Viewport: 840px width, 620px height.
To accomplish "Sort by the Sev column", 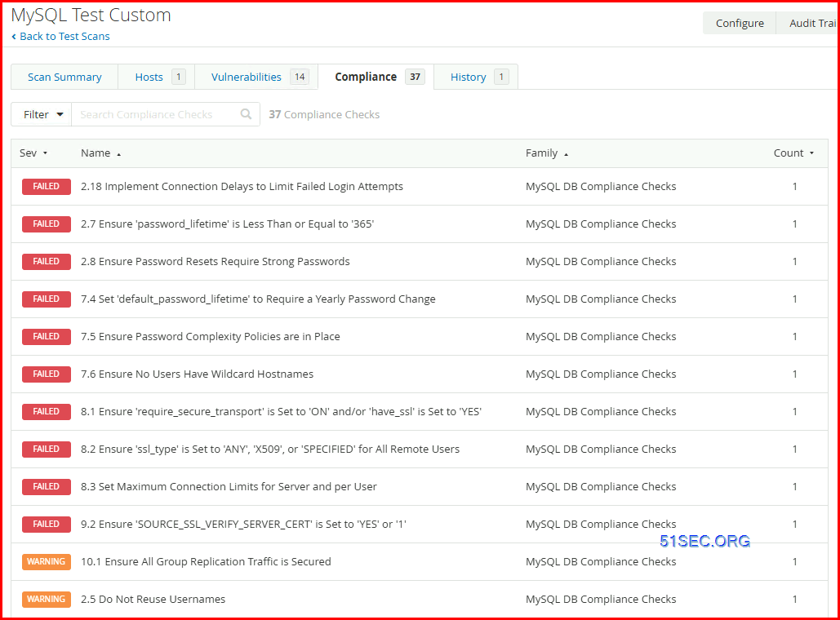I will point(33,153).
